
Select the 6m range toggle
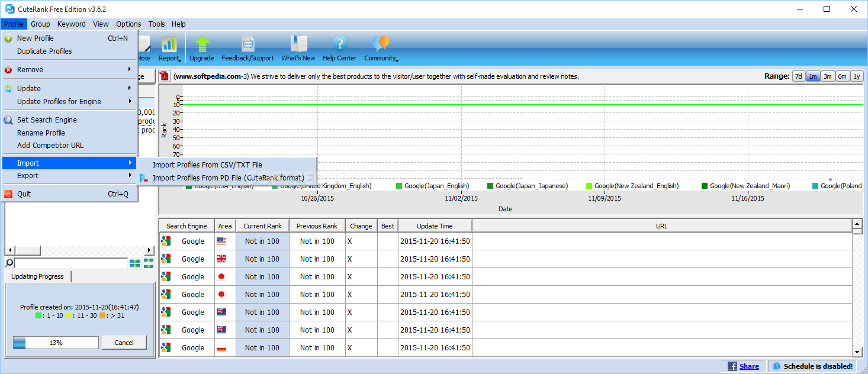842,76
